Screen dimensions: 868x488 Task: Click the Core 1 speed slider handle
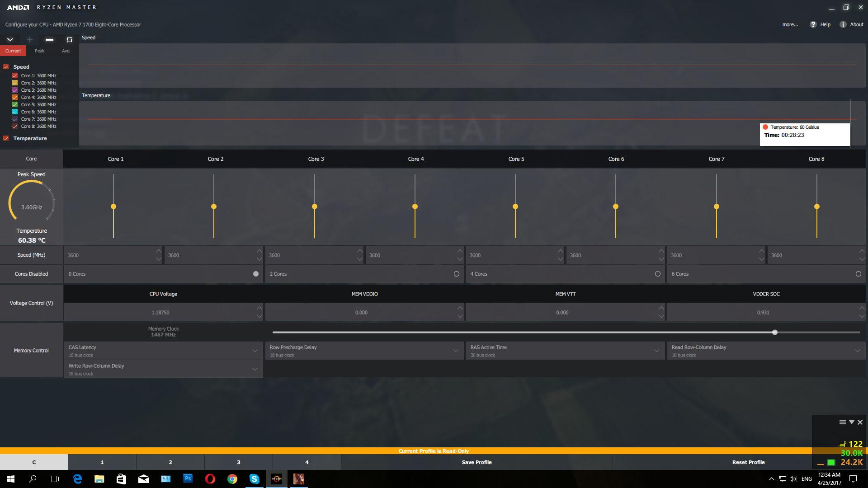click(113, 206)
